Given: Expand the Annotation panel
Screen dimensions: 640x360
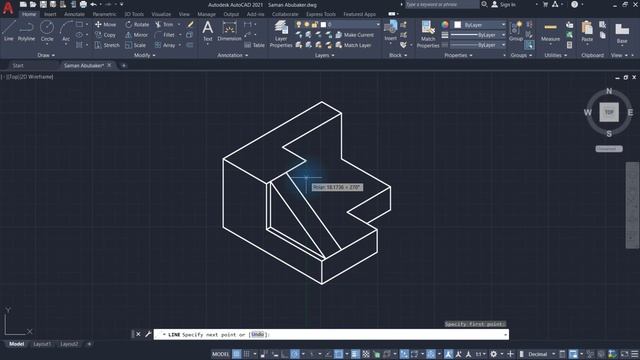Looking at the screenshot, I should coord(233,55).
